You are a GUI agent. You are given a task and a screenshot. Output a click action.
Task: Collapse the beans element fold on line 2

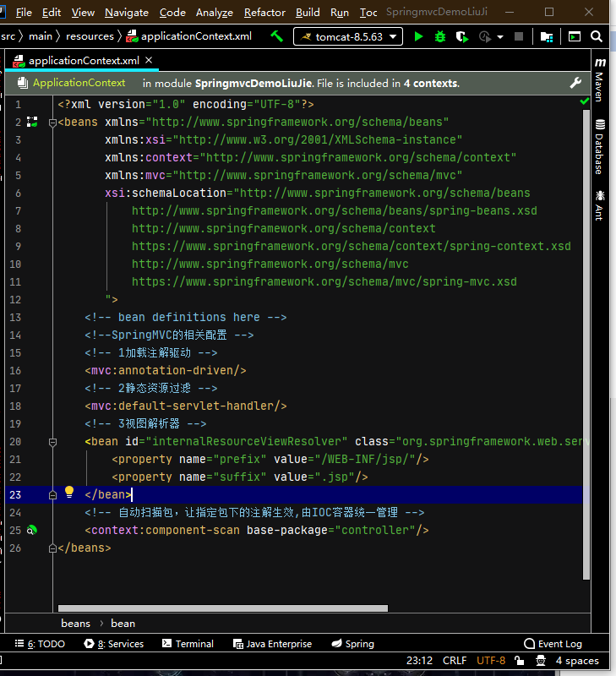(52, 123)
